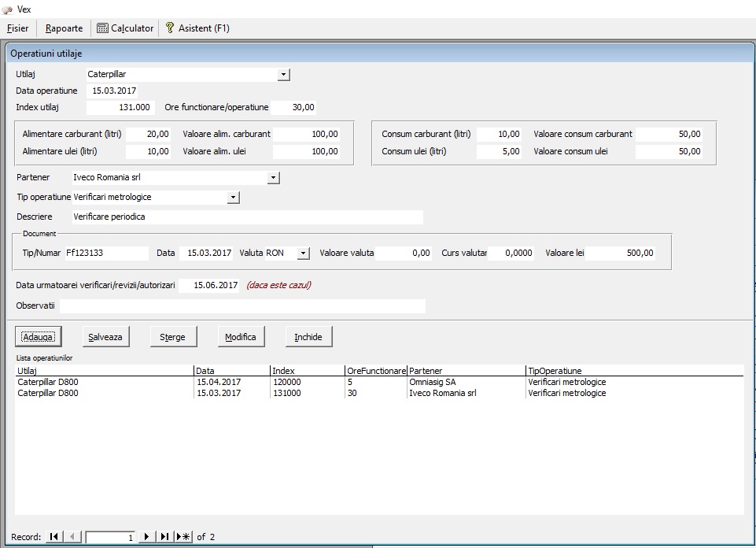Click Consum carburant (litri) field

coord(499,134)
